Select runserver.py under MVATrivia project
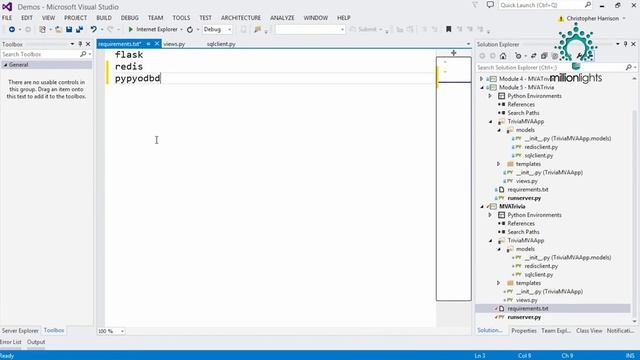The width and height of the screenshot is (640, 360). (524, 317)
